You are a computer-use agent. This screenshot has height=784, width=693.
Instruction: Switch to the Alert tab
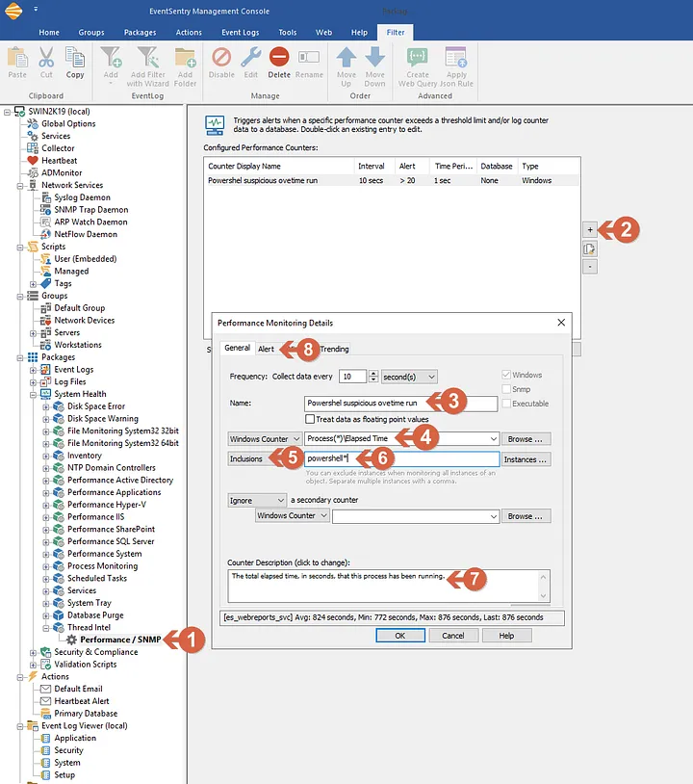(x=266, y=349)
